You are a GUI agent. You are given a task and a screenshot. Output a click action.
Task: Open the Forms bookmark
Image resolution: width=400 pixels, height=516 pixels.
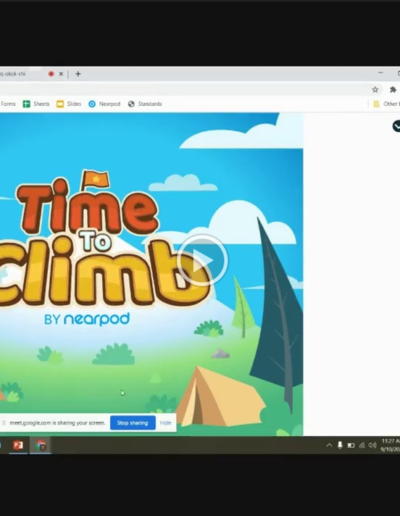click(8, 104)
